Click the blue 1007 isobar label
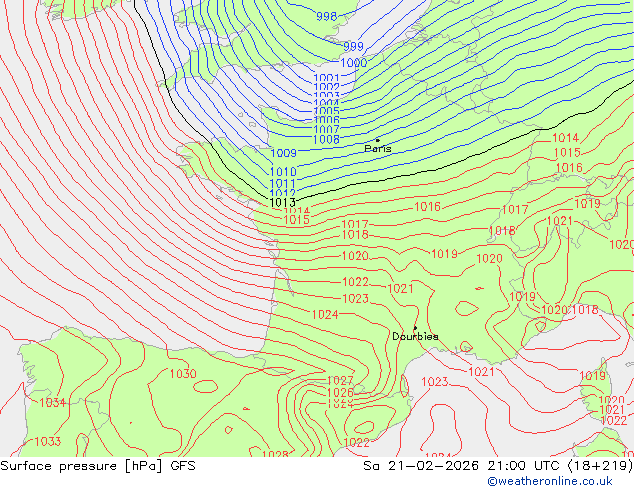 [326, 129]
